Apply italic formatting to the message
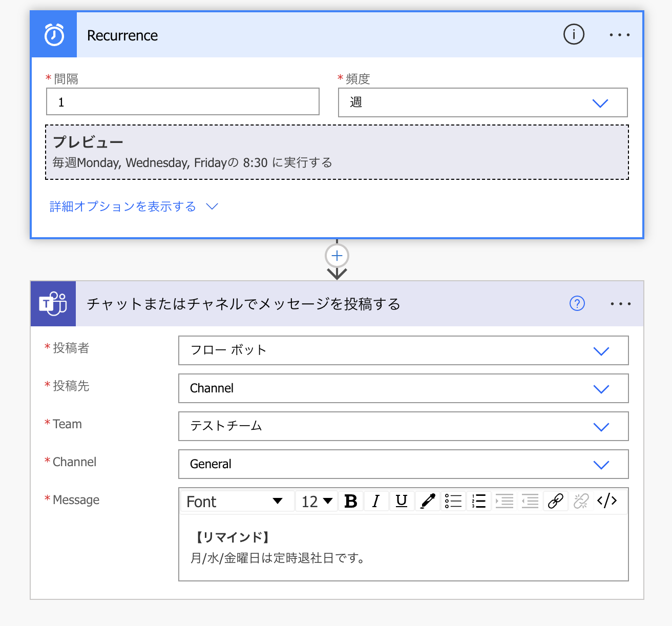This screenshot has width=672, height=626. pos(376,501)
